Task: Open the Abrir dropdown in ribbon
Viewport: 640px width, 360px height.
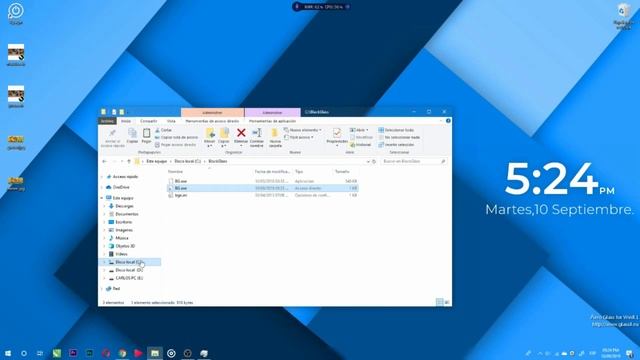Action: 359,130
